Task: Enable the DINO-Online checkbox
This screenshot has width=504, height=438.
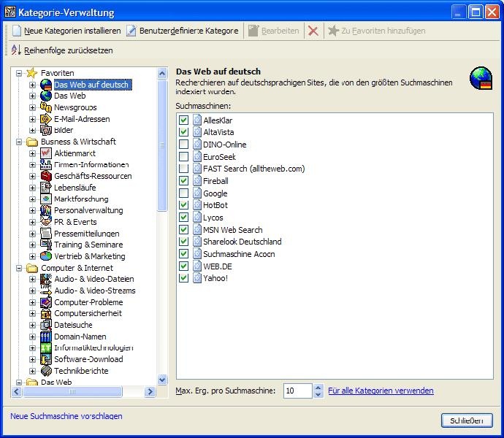Action: 183,145
